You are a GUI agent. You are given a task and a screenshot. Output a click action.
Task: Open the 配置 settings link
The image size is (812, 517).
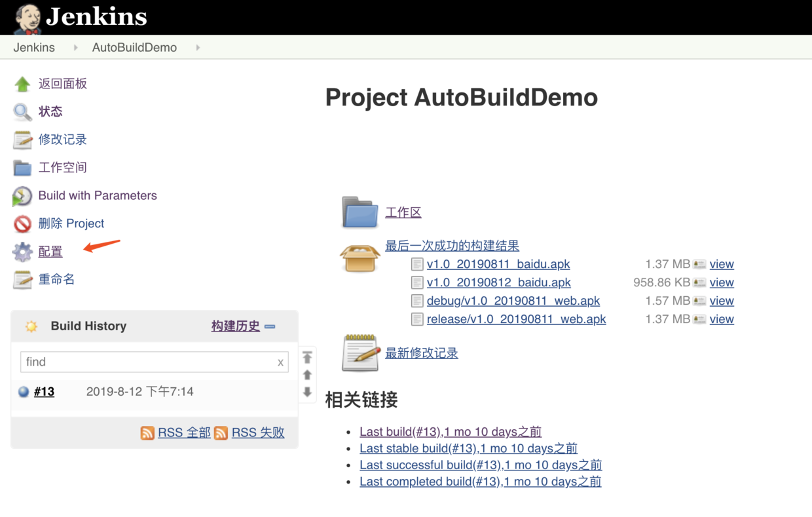tap(50, 252)
